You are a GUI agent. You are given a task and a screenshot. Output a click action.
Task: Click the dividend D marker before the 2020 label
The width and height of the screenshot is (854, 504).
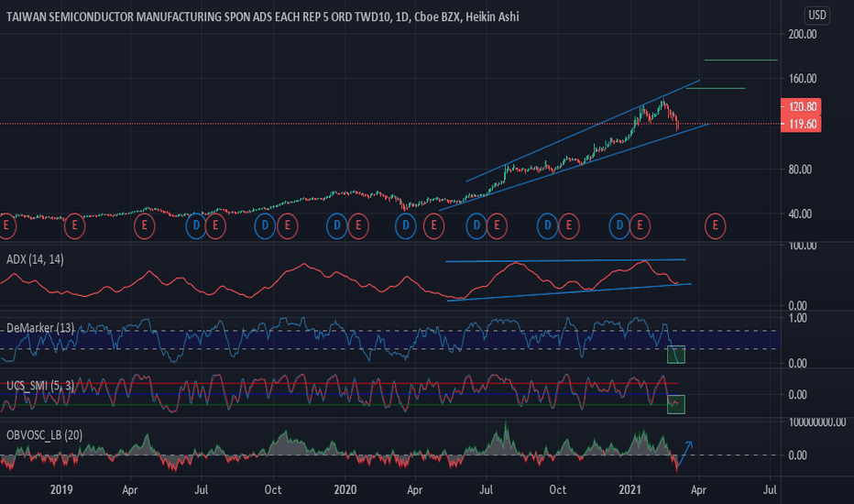pos(337,226)
